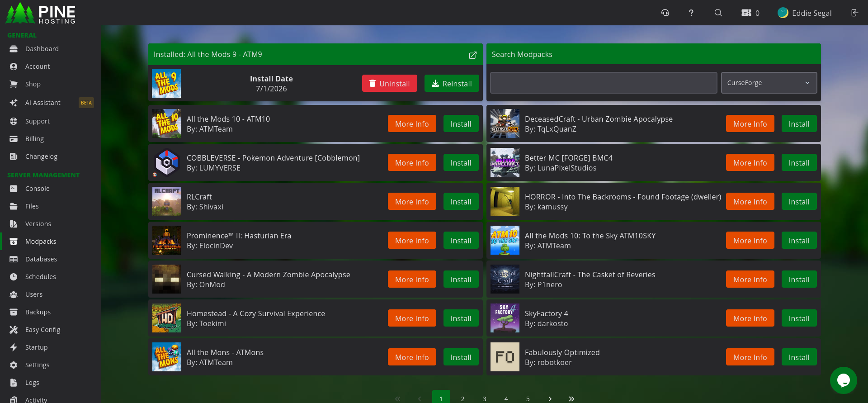Viewport: 868px width, 403px height.
Task: Click the Users group icon
Action: 14,294
